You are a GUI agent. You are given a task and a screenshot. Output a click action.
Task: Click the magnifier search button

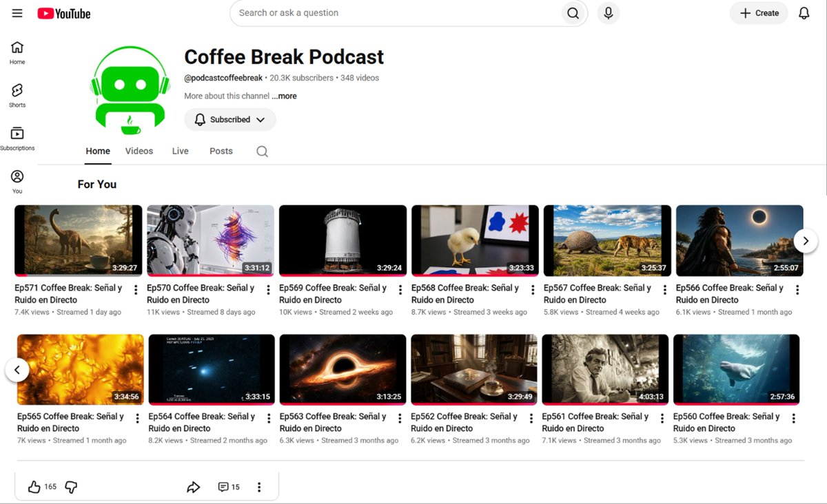[573, 13]
